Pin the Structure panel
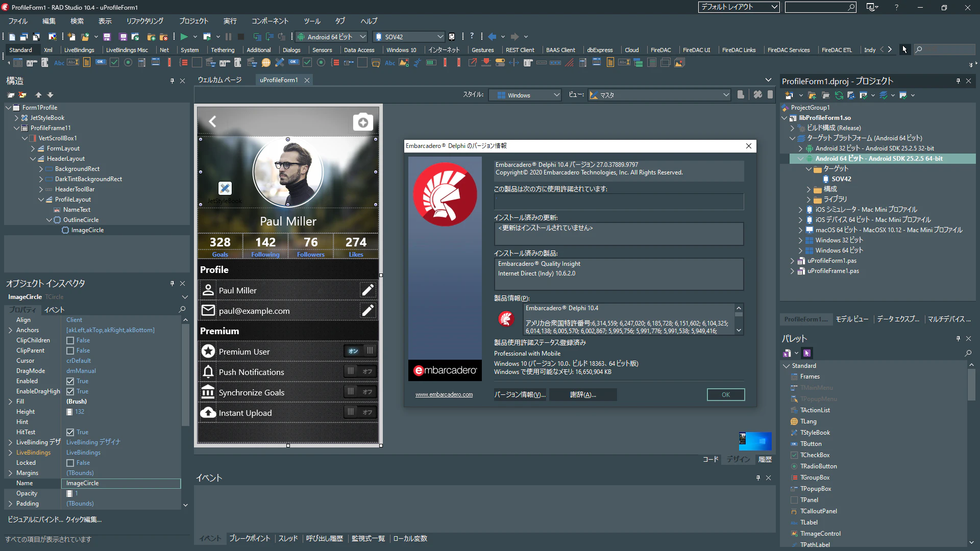The image size is (980, 551). [172, 81]
